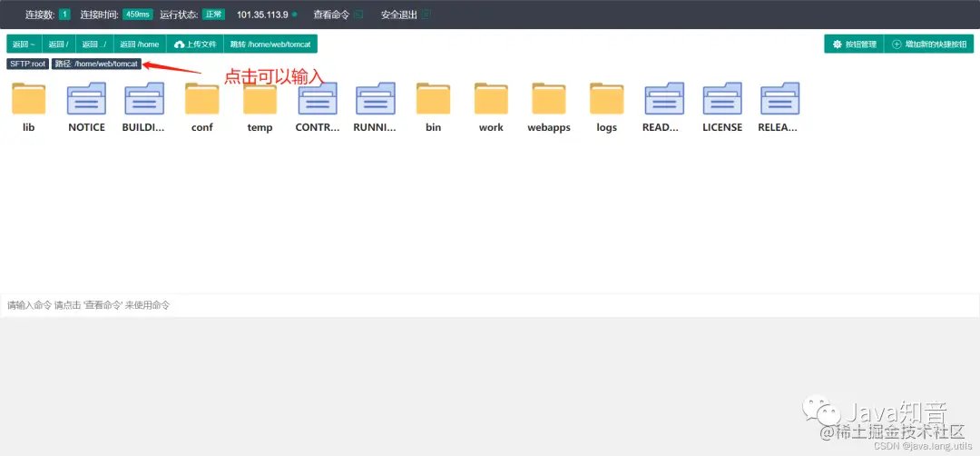Select the RUNNI... file icon
The width and height of the screenshot is (980, 456).
376,99
